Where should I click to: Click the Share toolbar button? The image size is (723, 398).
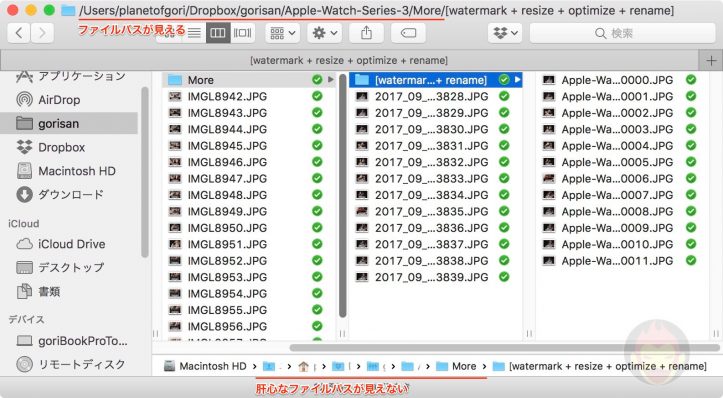coord(366,33)
